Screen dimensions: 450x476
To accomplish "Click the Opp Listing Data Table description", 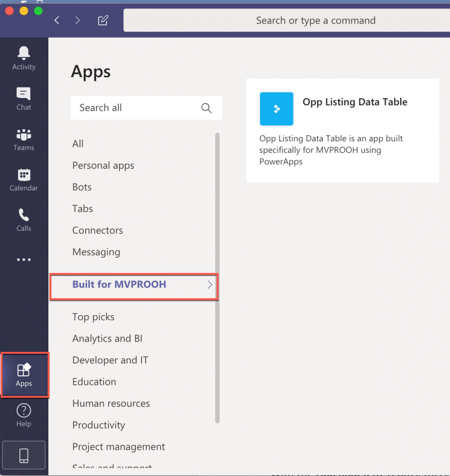I will point(331,150).
